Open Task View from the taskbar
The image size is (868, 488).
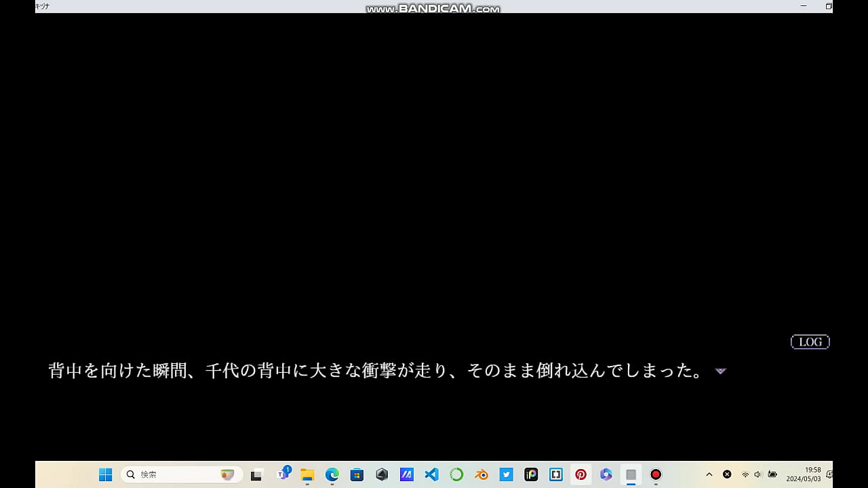pos(256,474)
